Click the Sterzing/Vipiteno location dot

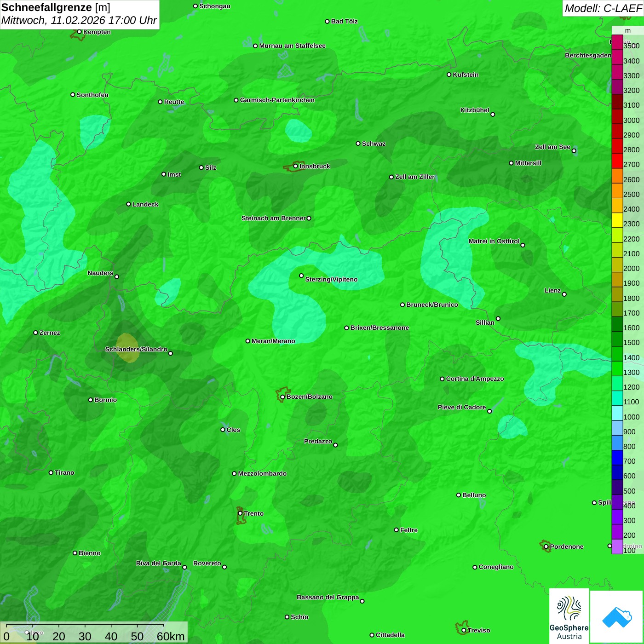[301, 276]
